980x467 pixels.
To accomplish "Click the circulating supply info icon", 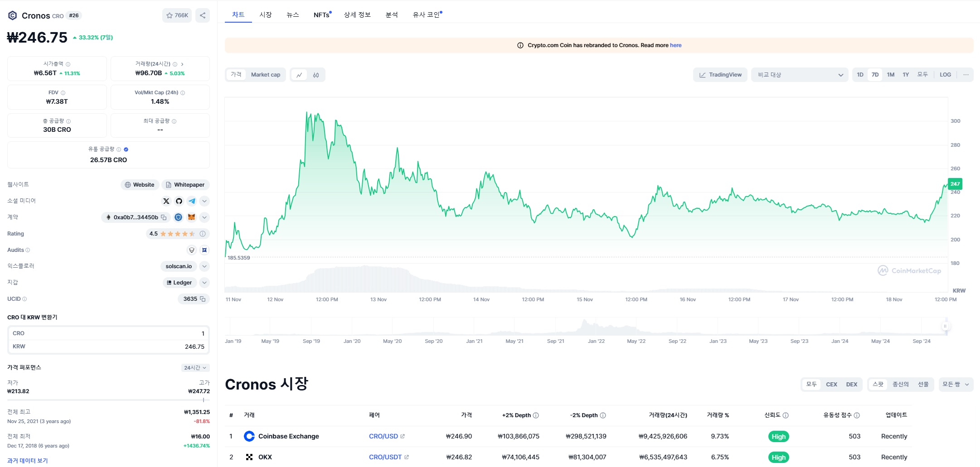I will [119, 149].
